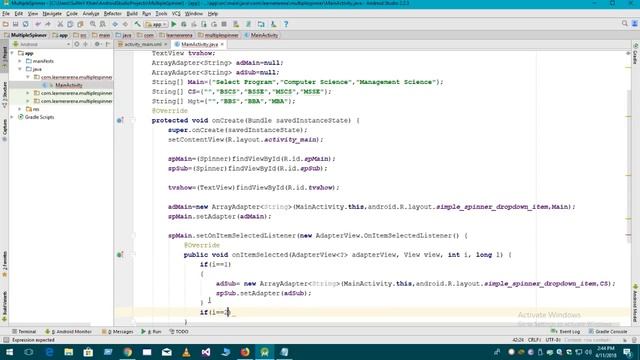The height and width of the screenshot is (360, 640).
Task: Click multiplespinner package breadcrumb
Action: pyautogui.click(x=218, y=35)
